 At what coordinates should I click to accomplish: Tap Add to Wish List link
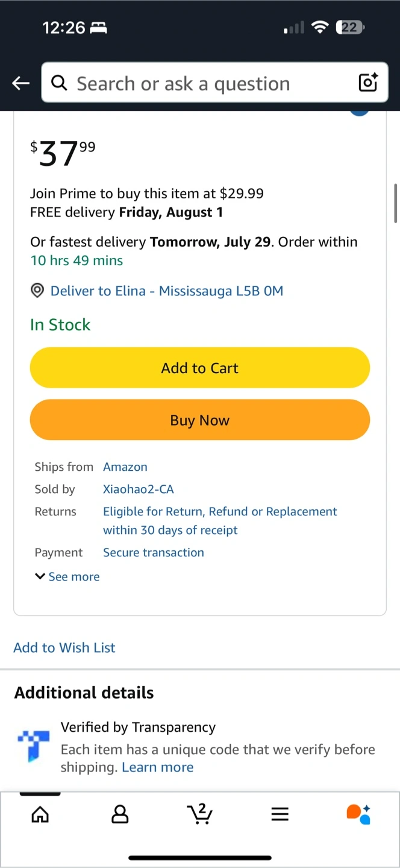click(64, 647)
